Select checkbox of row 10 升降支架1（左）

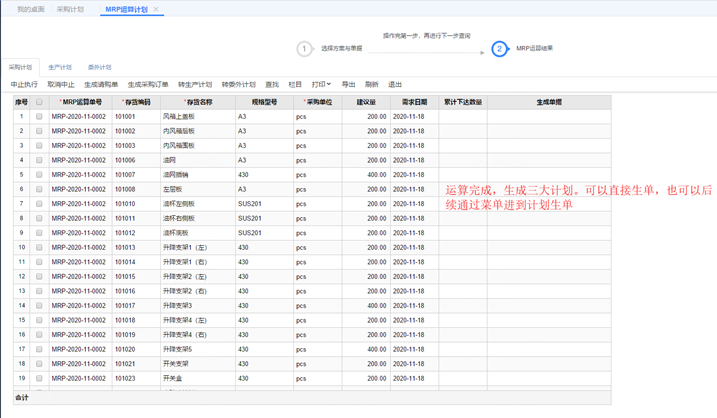click(39, 248)
